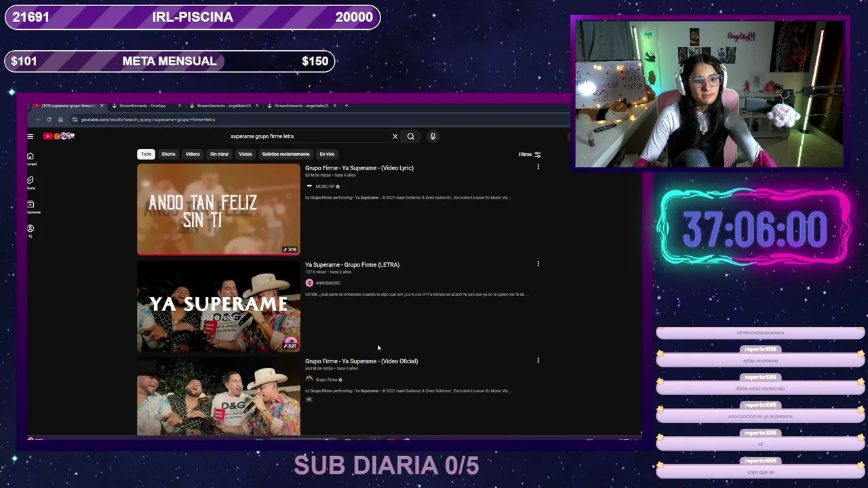Open the Filtros filter options
Screen dimensions: 868x488
click(x=530, y=155)
